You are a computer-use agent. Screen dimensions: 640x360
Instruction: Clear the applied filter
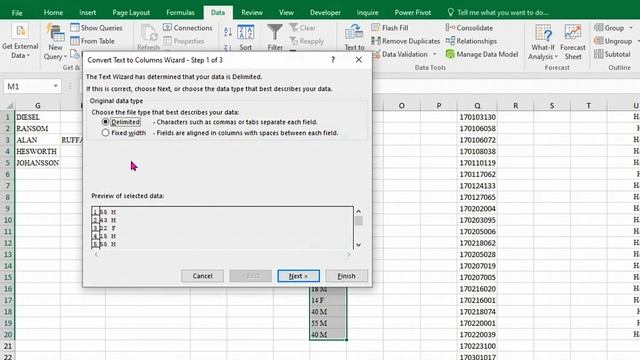coord(302,28)
